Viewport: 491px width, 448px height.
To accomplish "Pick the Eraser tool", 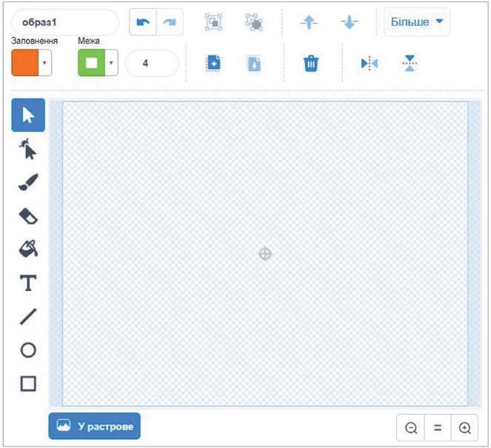I will (x=28, y=216).
